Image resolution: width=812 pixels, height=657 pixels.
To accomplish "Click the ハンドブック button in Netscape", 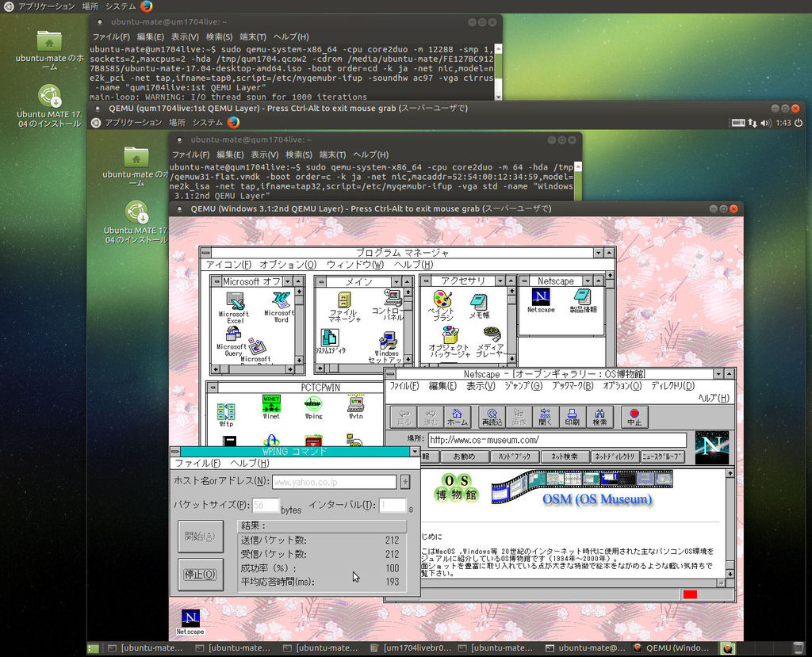I will pyautogui.click(x=514, y=456).
